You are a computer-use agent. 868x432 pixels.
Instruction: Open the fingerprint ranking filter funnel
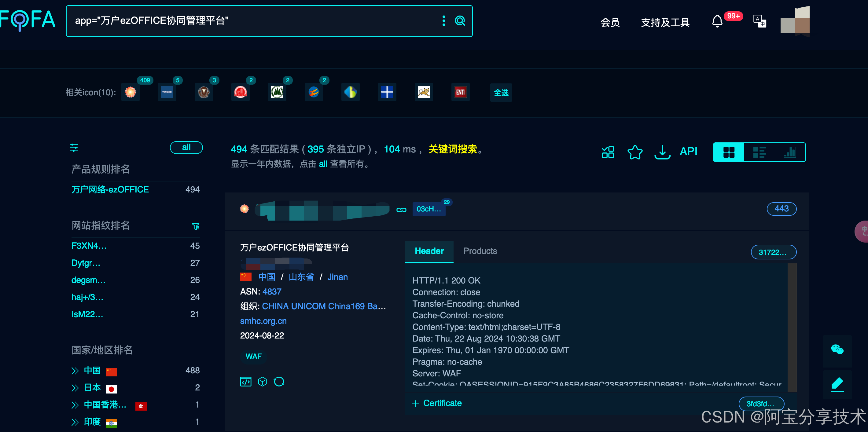pyautogui.click(x=196, y=226)
